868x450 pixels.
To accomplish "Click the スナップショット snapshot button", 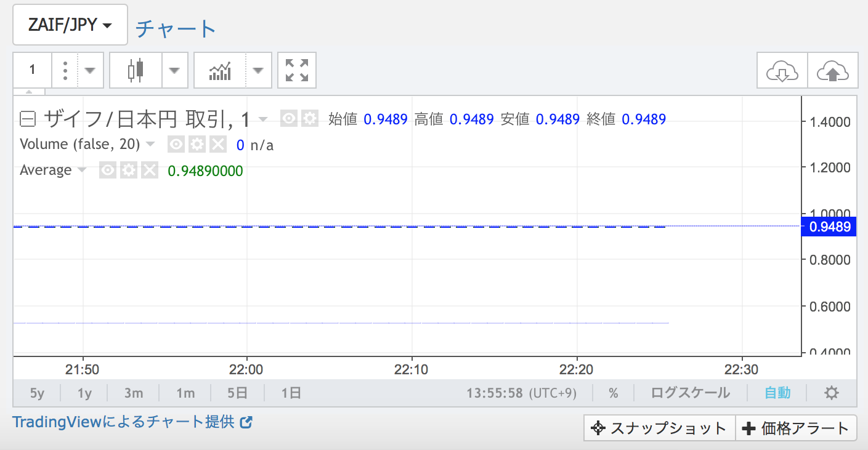I will pyautogui.click(x=659, y=428).
